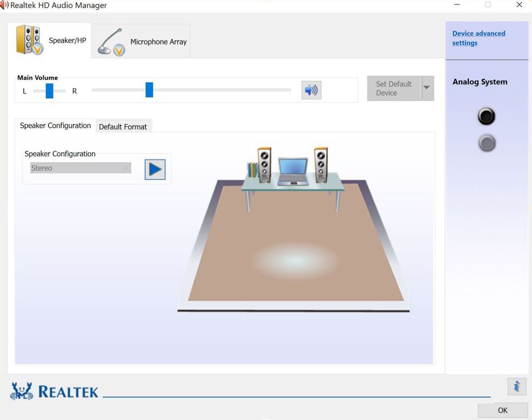The image size is (532, 420).
Task: Expand the Set Default Device arrow
Action: pos(427,88)
